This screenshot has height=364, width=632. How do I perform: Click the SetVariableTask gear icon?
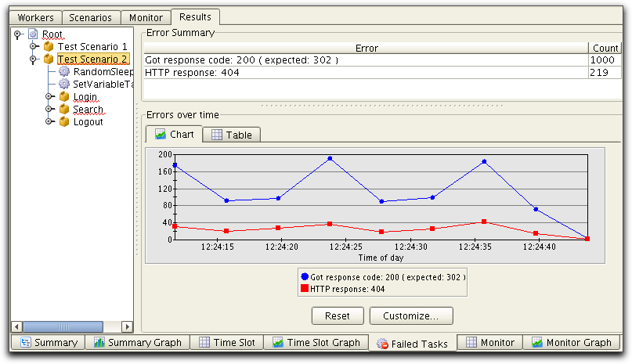(64, 85)
